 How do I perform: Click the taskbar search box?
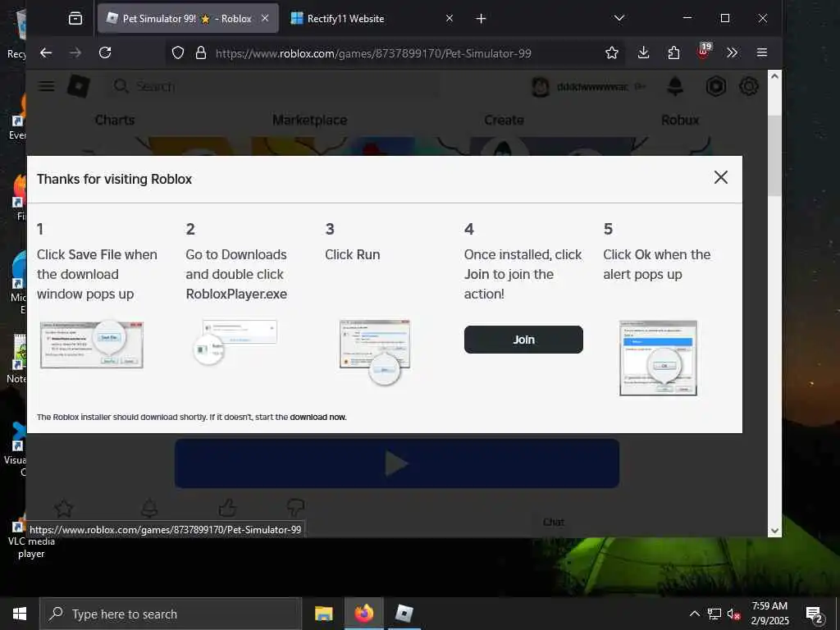click(171, 614)
